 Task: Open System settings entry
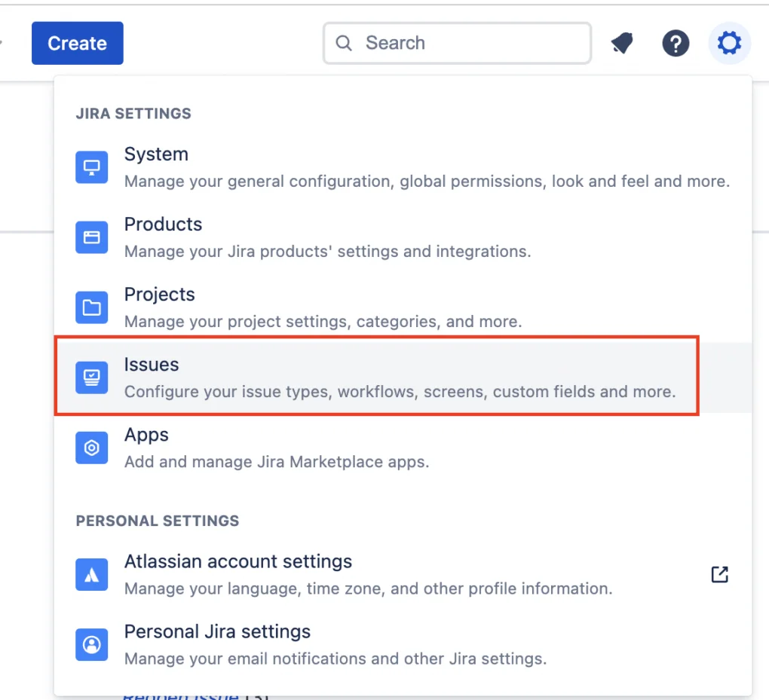click(403, 167)
